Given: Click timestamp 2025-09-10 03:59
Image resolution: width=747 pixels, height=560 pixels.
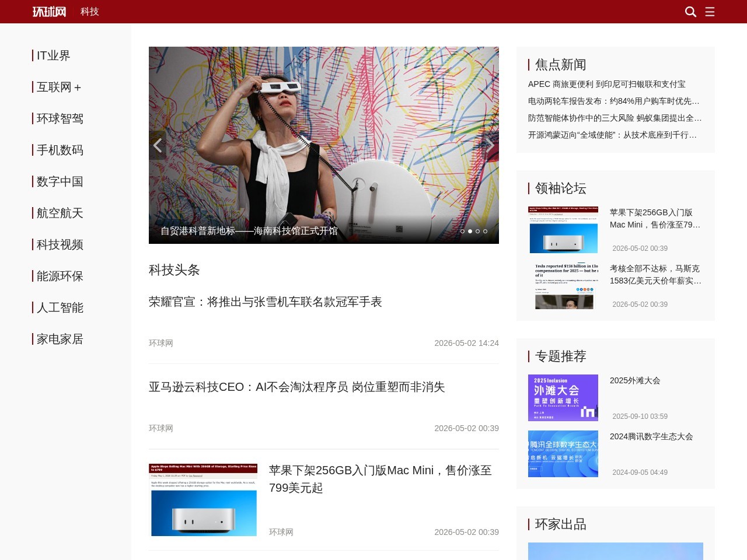Looking at the screenshot, I should [640, 416].
